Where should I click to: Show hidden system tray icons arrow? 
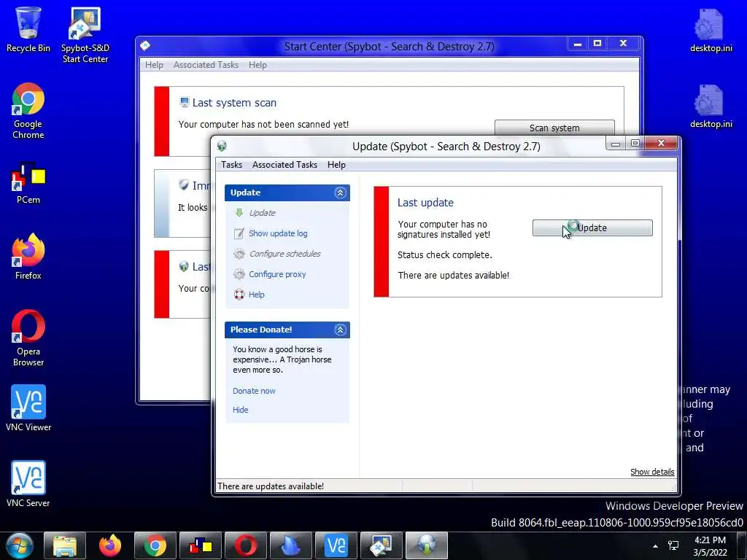click(x=656, y=546)
